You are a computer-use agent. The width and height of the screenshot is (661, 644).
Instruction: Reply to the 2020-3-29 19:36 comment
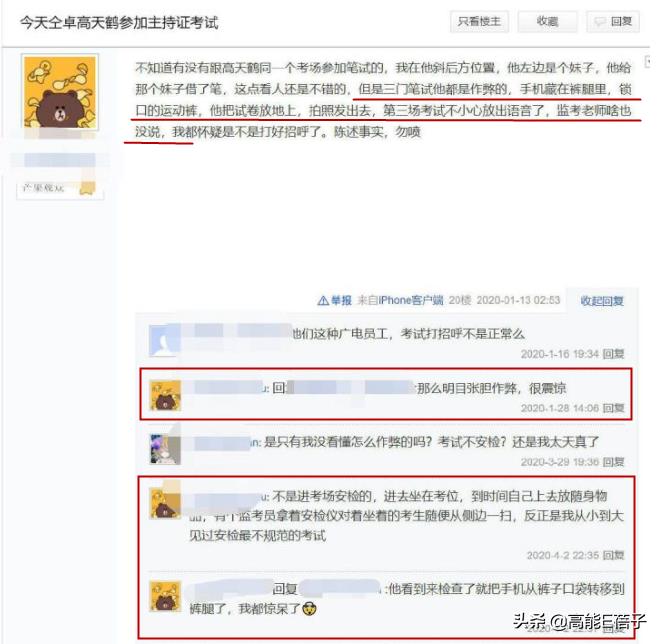pos(613,462)
